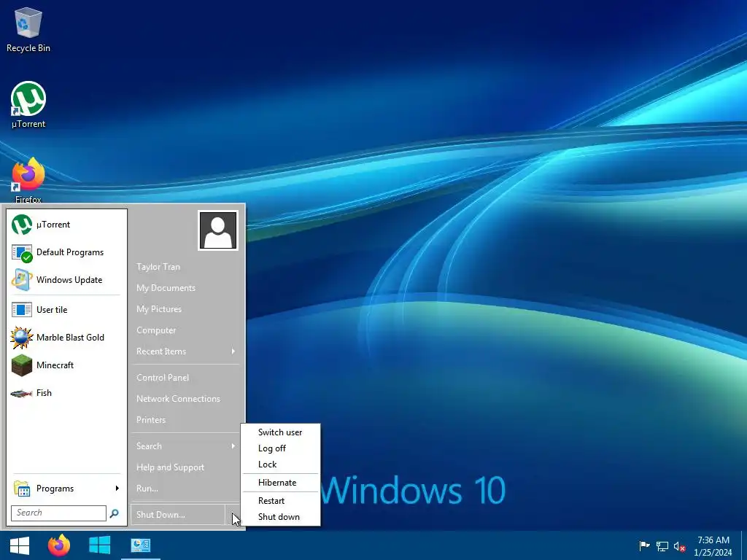
Task: Open My Pictures
Action: tap(185, 308)
